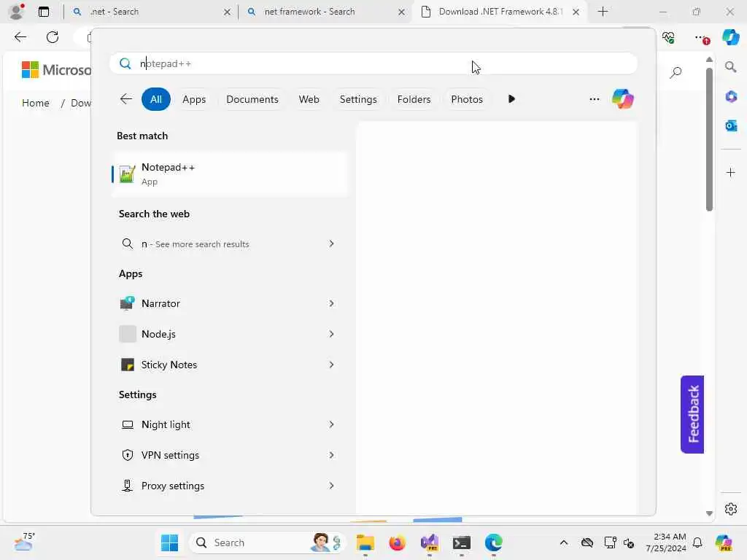
Task: Select the Photos filter tab
Action: click(x=467, y=99)
